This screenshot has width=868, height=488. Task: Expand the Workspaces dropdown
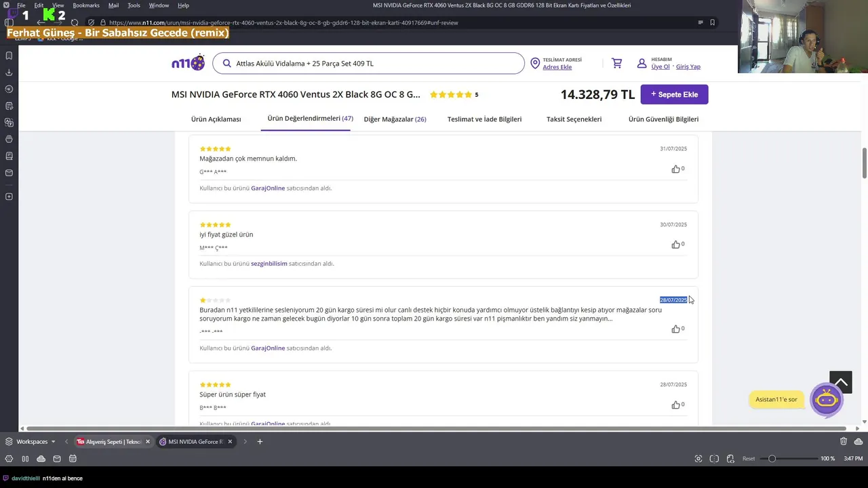pyautogui.click(x=31, y=442)
